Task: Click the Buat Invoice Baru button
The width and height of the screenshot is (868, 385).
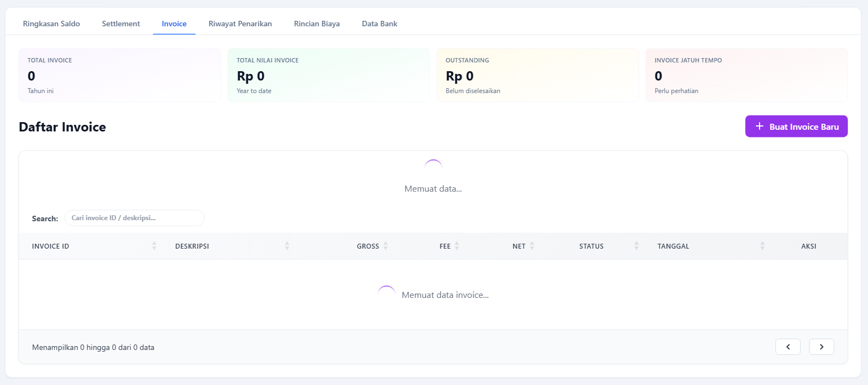Action: pos(796,127)
